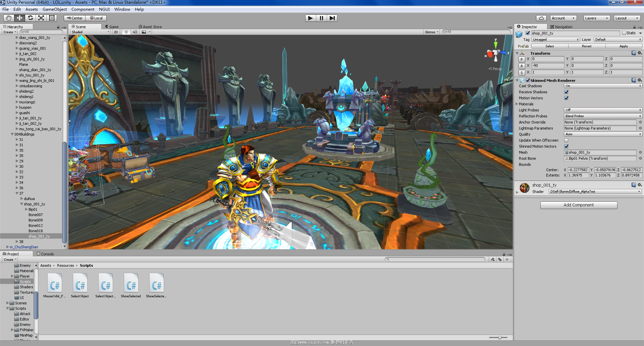Click prefab Apply button

click(x=624, y=46)
